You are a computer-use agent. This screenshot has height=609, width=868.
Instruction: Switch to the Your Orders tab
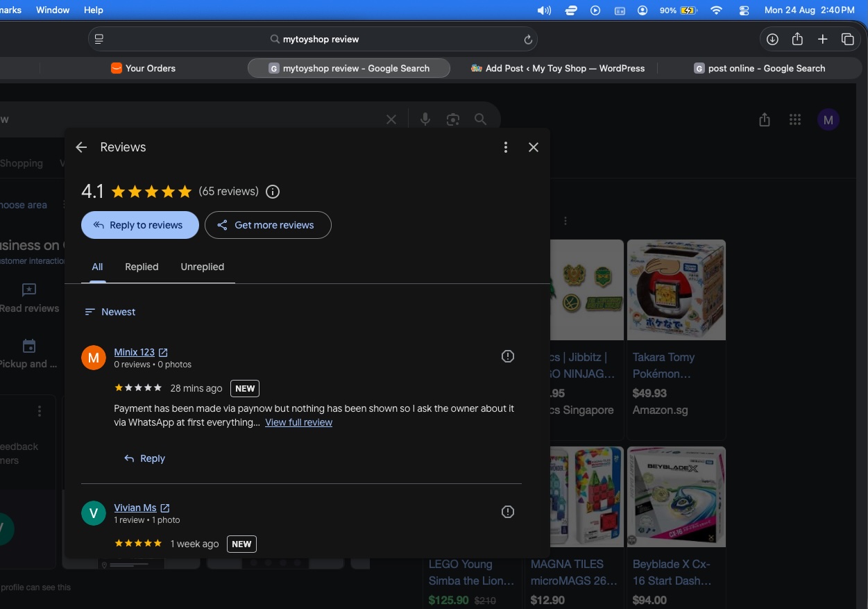144,68
